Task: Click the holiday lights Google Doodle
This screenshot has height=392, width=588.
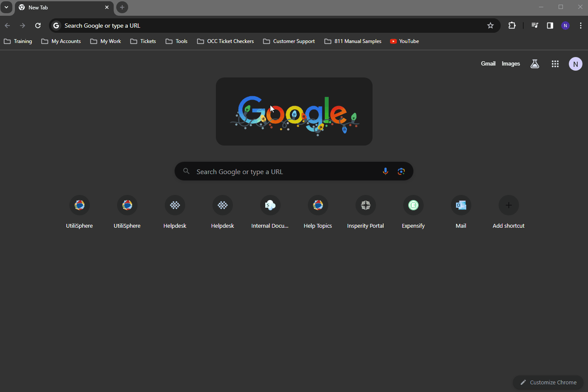Action: pyautogui.click(x=294, y=112)
